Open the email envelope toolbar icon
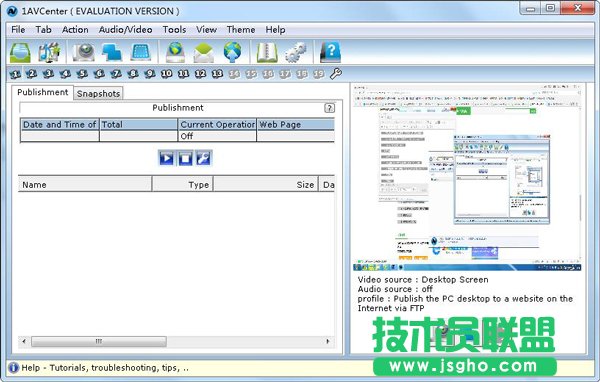Viewport: 600px width, 382px height. pos(204,52)
